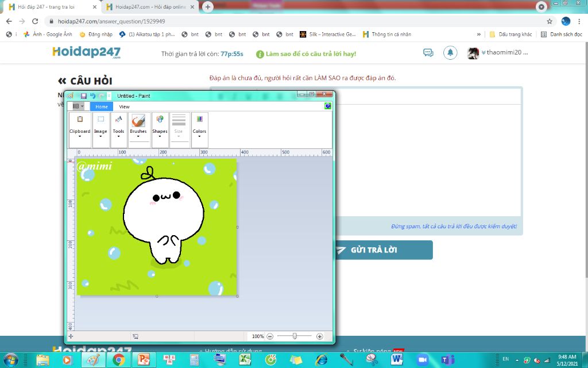Open the 'Đăng nhập' bookmark
Image resolution: width=588 pixels, height=368 pixels.
pos(96,34)
